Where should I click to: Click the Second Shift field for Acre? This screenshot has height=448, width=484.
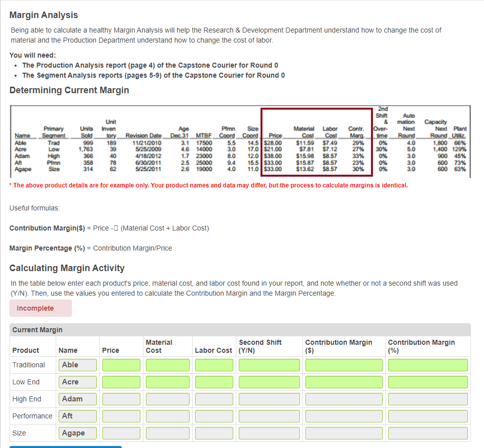point(269,382)
